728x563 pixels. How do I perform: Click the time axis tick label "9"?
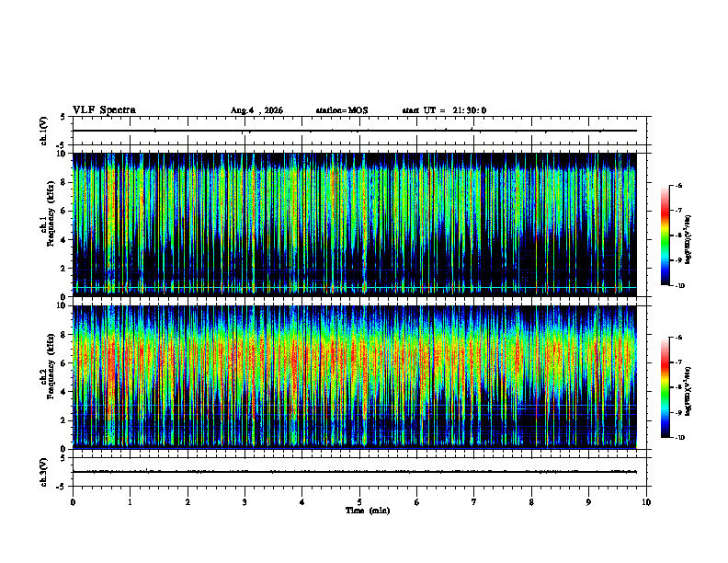(x=588, y=502)
